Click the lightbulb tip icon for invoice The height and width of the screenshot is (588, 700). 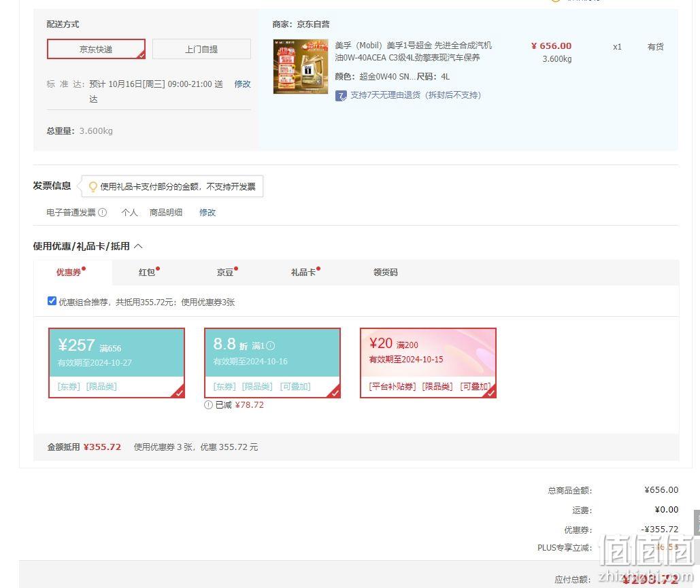pyautogui.click(x=93, y=186)
